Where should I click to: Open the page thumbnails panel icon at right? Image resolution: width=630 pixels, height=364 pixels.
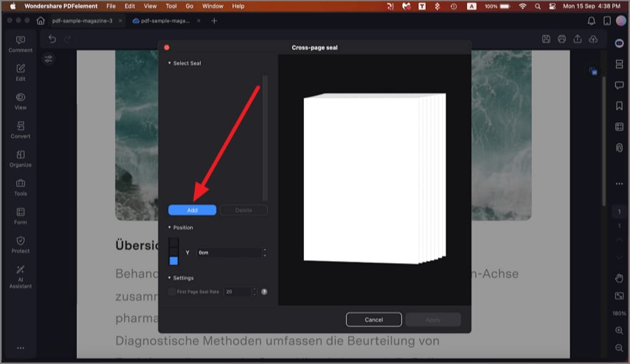(619, 64)
